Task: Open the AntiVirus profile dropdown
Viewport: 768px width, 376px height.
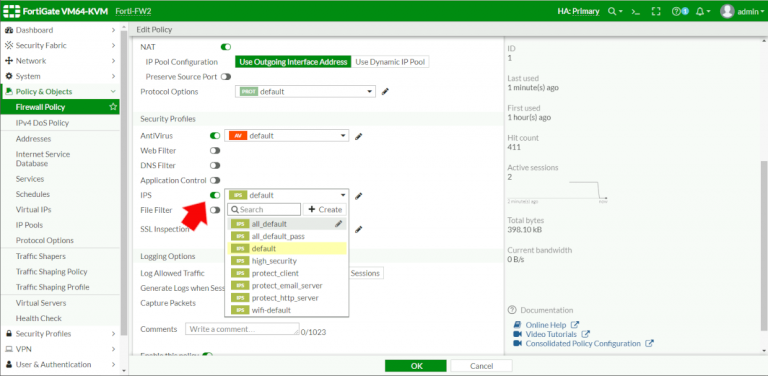Action: pyautogui.click(x=287, y=136)
